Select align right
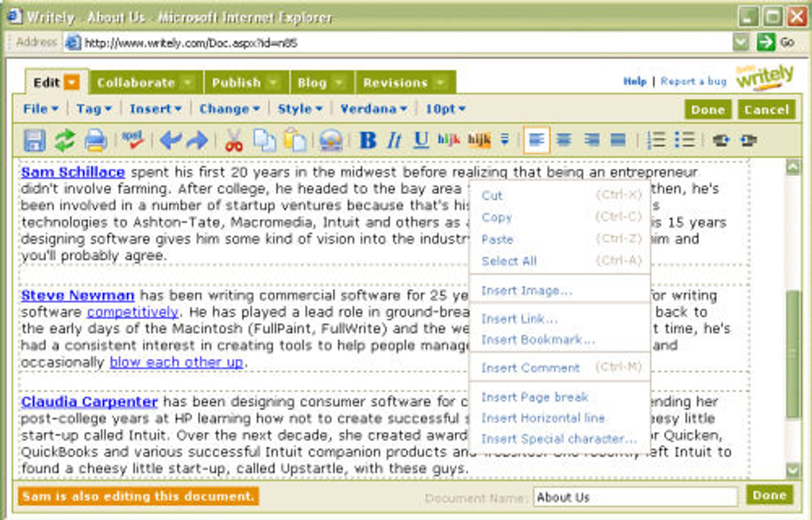Image resolution: width=812 pixels, height=520 pixels. point(592,140)
